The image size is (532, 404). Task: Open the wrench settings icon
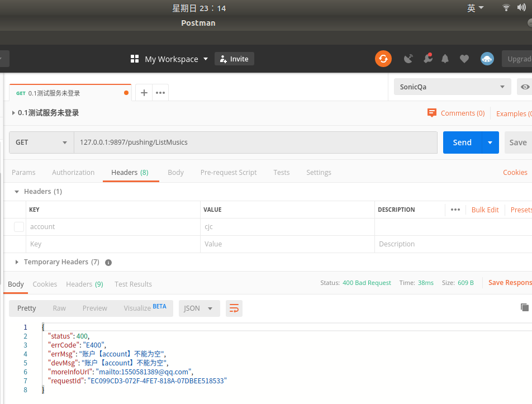point(427,58)
